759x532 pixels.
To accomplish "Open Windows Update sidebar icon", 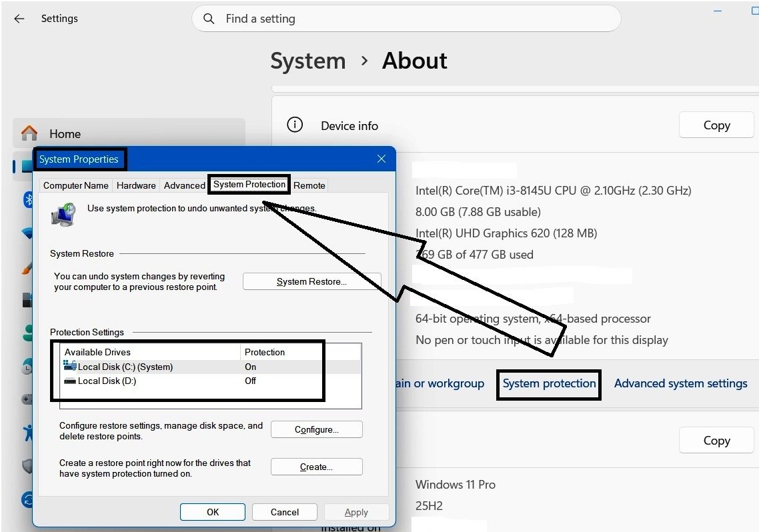I will pyautogui.click(x=27, y=499).
